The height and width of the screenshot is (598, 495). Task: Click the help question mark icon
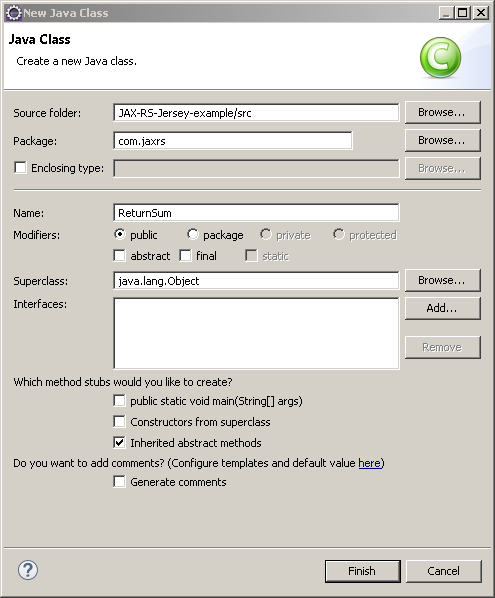coord(28,570)
